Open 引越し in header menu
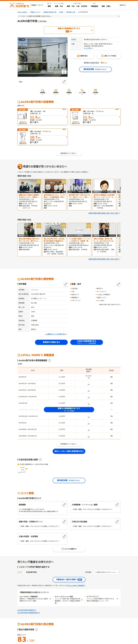This screenshot has width=138, height=644. click(x=108, y=6)
